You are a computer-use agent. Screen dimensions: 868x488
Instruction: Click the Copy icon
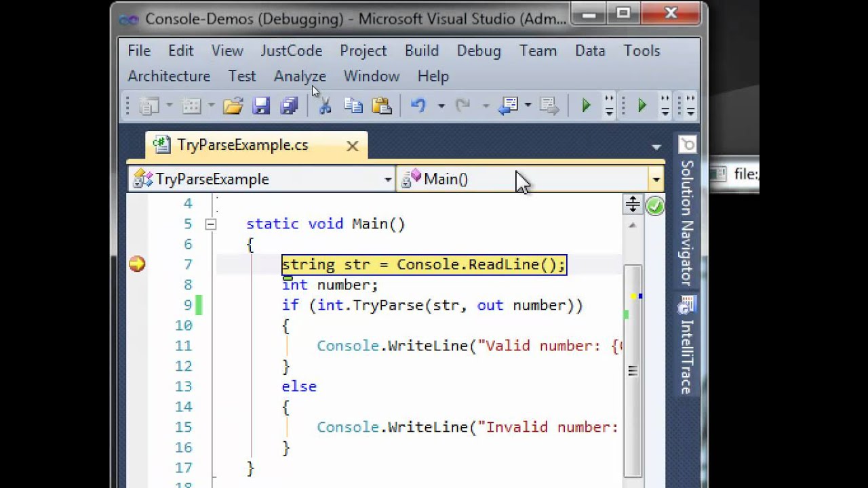[353, 106]
